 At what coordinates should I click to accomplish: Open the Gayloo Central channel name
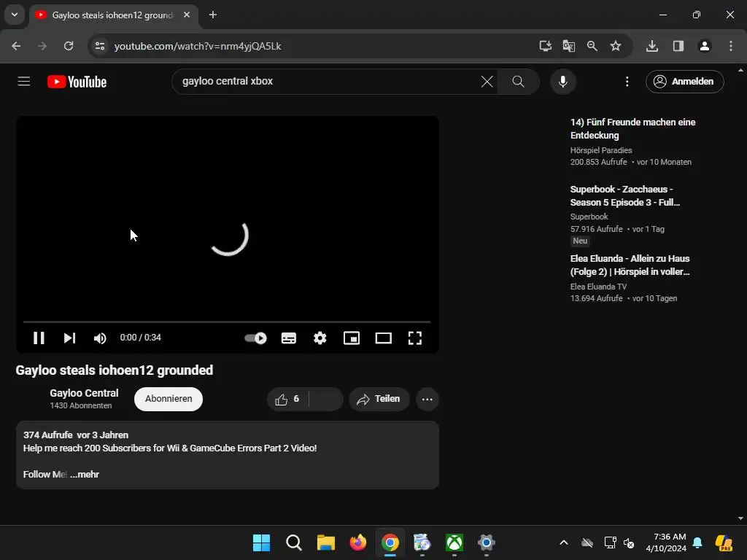[x=84, y=393]
